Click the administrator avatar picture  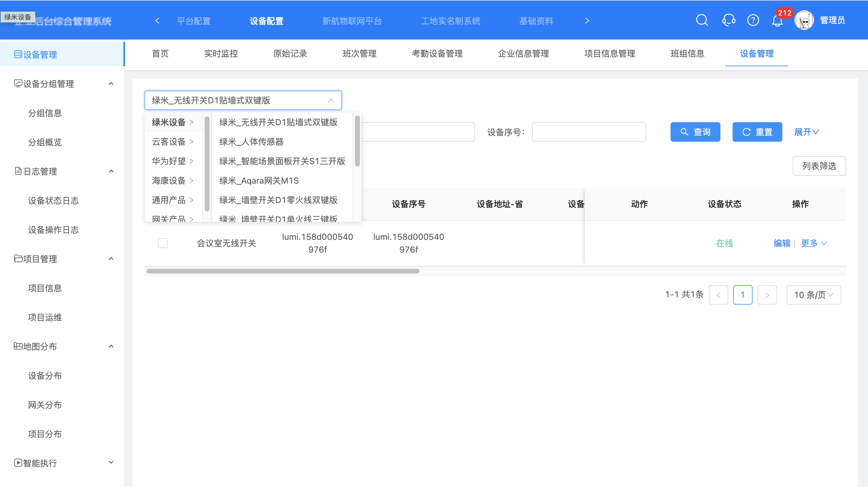coord(804,20)
